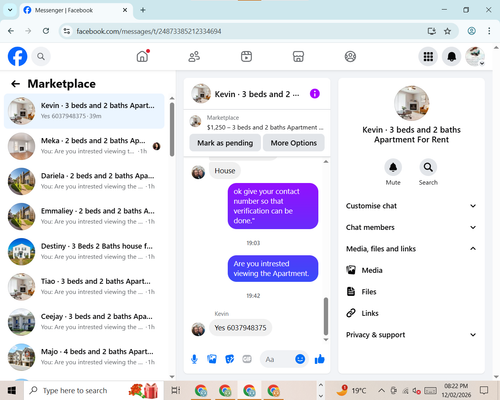Open the Friends icon in top nav
The height and width of the screenshot is (400, 500).
tap(194, 56)
